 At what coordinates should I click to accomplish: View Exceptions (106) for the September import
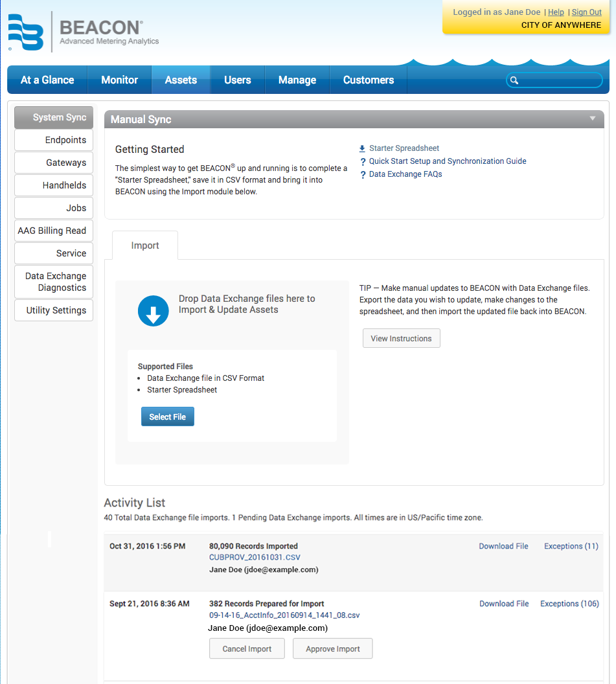pos(569,603)
